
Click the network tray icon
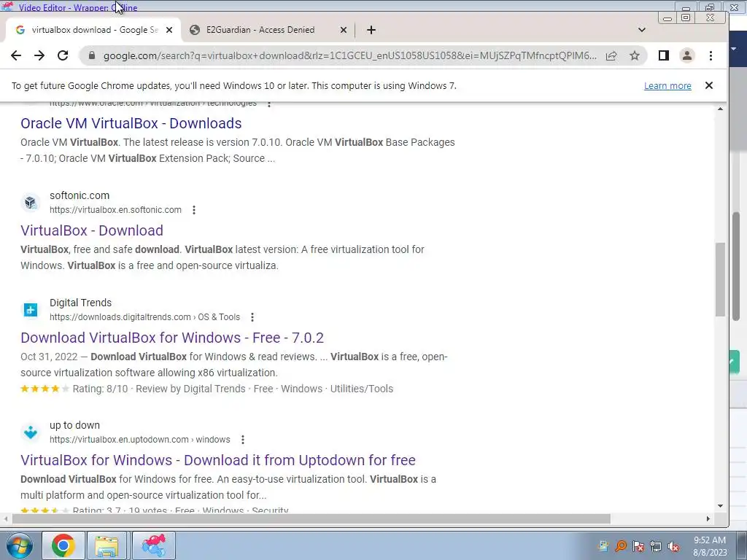coord(656,546)
